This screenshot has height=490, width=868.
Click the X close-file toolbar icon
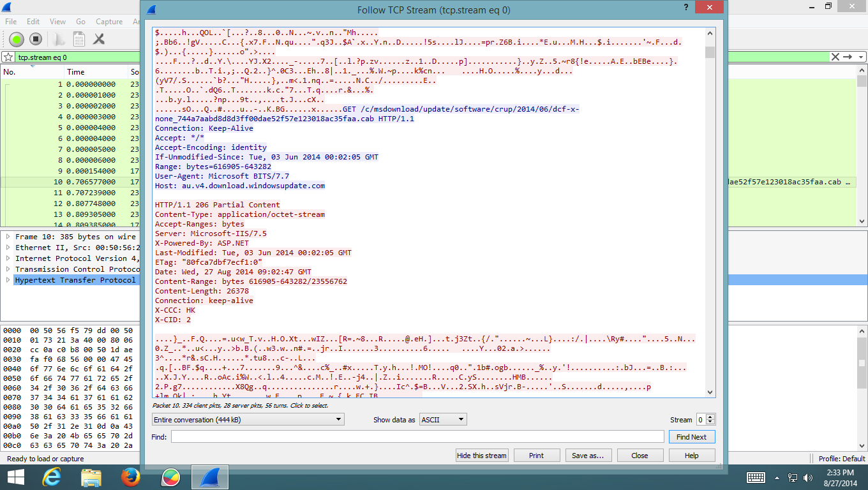99,40
